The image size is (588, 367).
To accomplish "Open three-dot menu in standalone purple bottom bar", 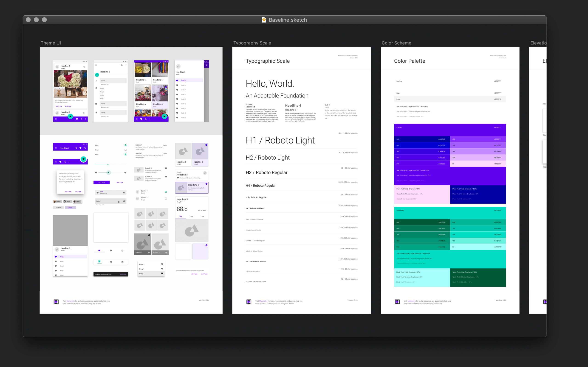I will click(x=69, y=162).
